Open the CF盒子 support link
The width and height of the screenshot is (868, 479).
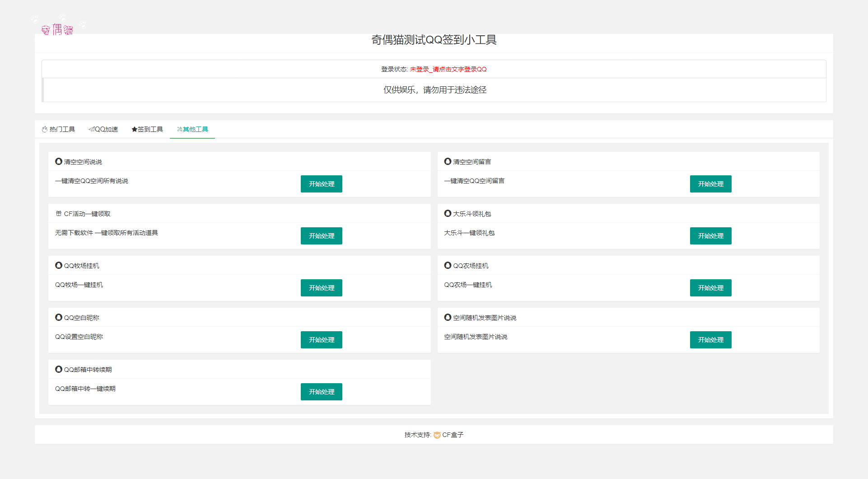point(453,435)
